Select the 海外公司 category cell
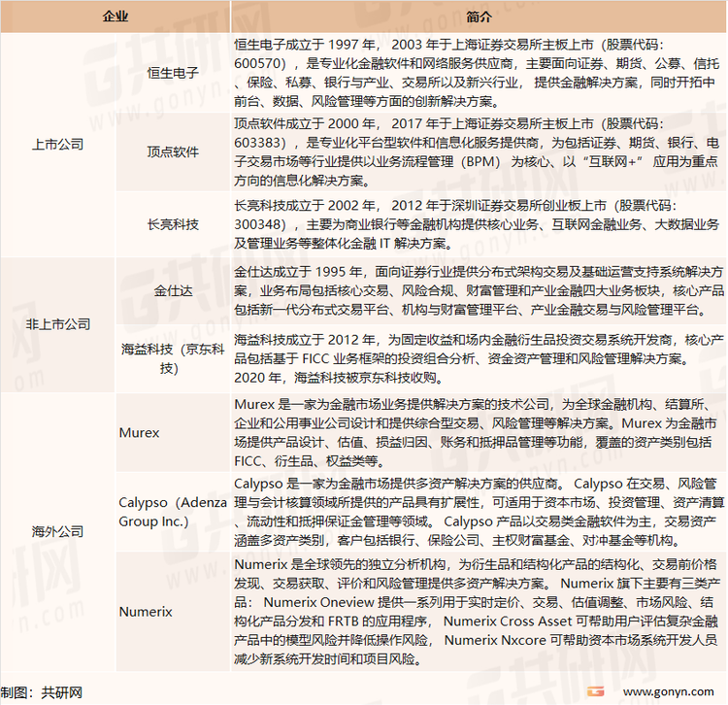Screen dimensions: 728x705 click(57, 531)
